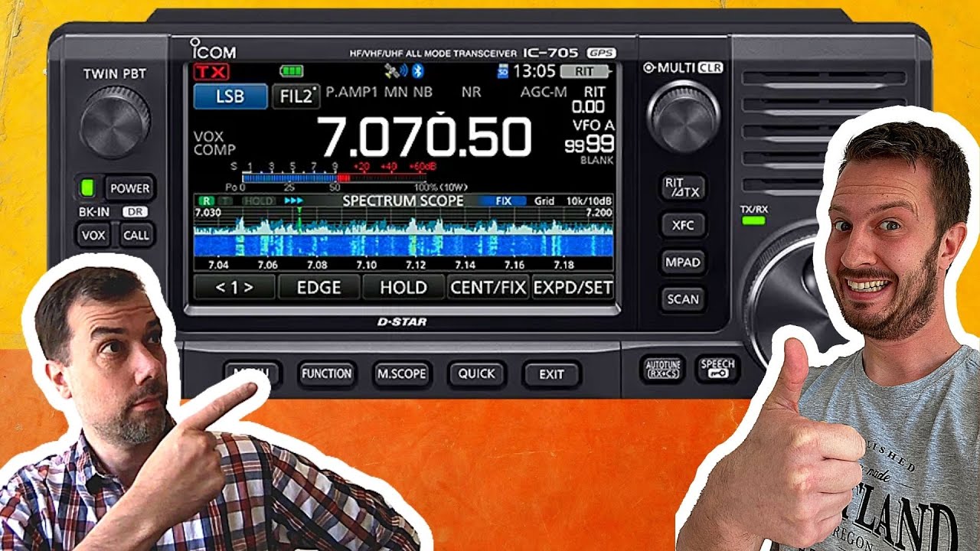Tap the EDGE soft key

click(318, 288)
